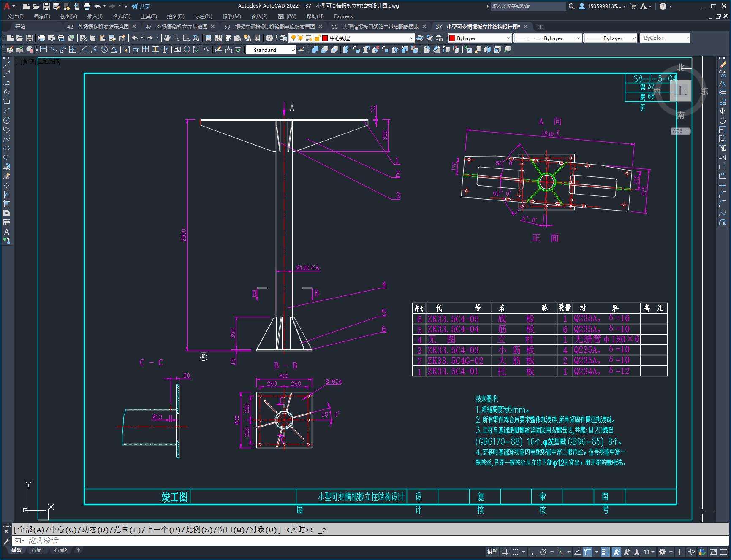Click the WCS button below the ViewCube
731x560 pixels.
tap(680, 131)
